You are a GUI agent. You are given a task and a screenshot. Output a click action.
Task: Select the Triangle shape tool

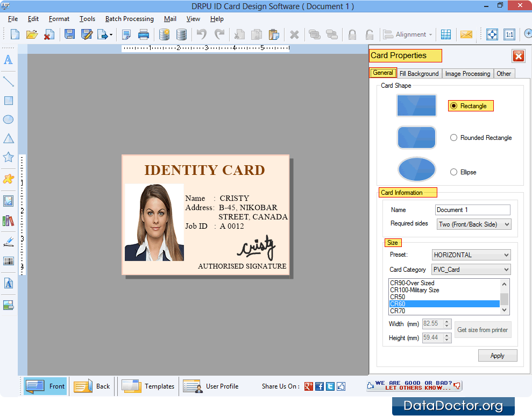pyautogui.click(x=9, y=138)
